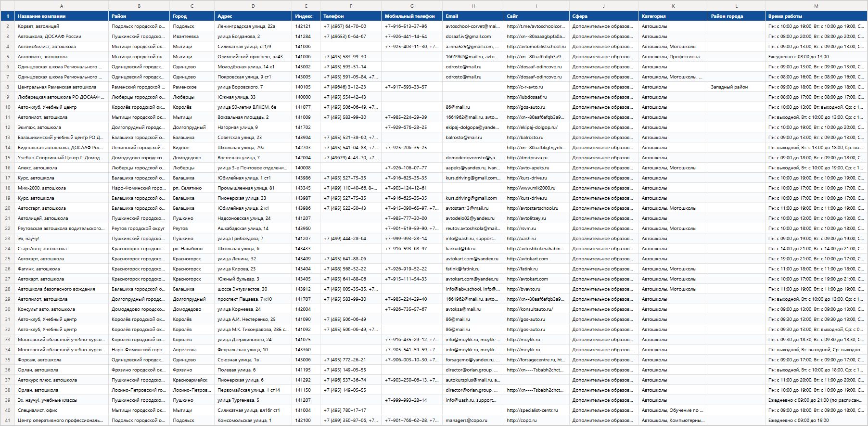Click the 'Категория' header cell
This screenshot has width=868, height=434.
(673, 16)
